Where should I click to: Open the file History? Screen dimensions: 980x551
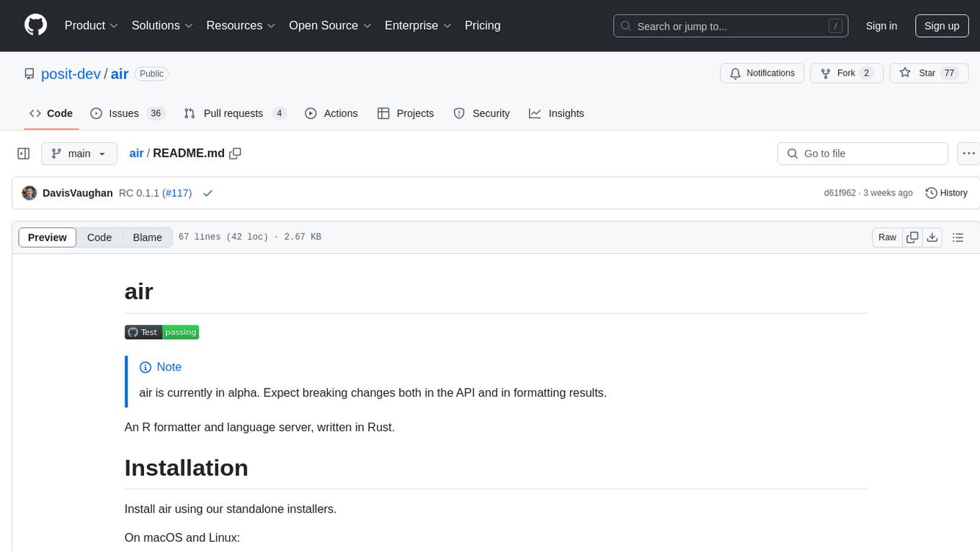point(946,193)
